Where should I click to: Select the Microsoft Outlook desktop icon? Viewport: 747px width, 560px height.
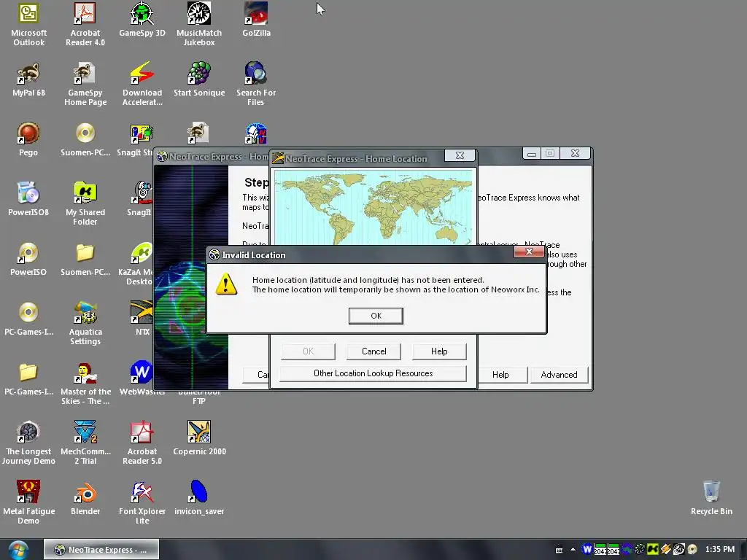point(28,24)
